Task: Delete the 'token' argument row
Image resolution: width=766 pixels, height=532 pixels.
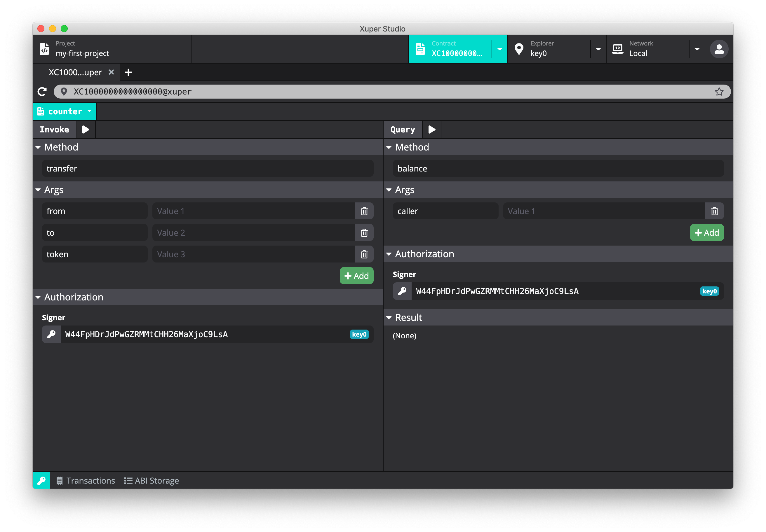Action: [x=364, y=254]
